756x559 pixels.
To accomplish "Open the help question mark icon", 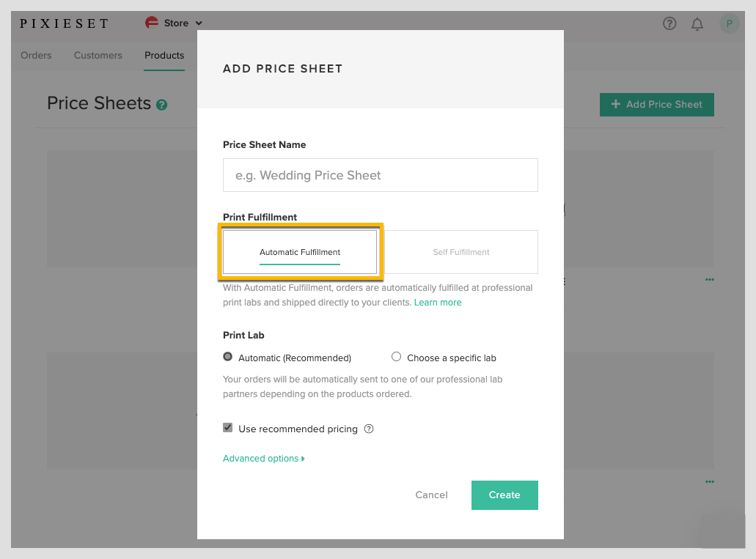I will point(669,23).
